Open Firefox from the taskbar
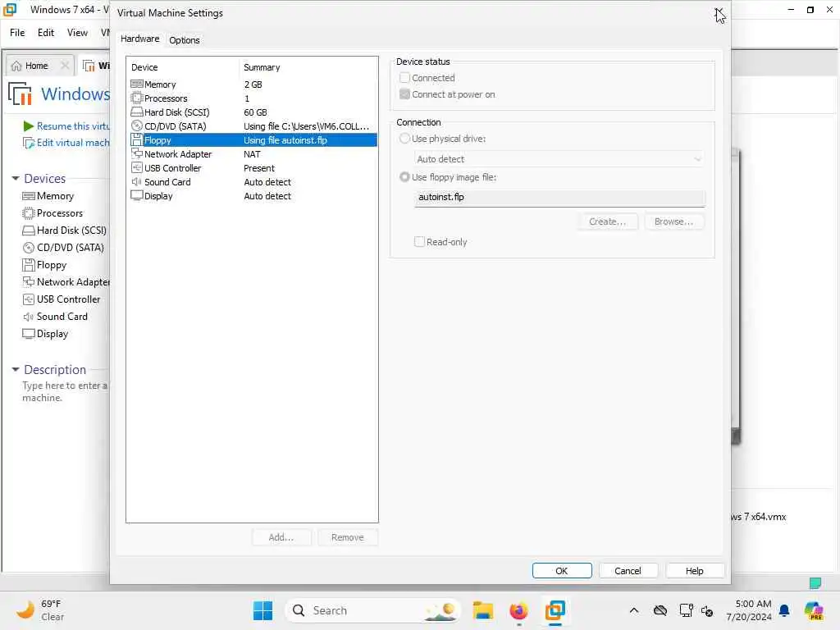840x630 pixels. (518, 610)
